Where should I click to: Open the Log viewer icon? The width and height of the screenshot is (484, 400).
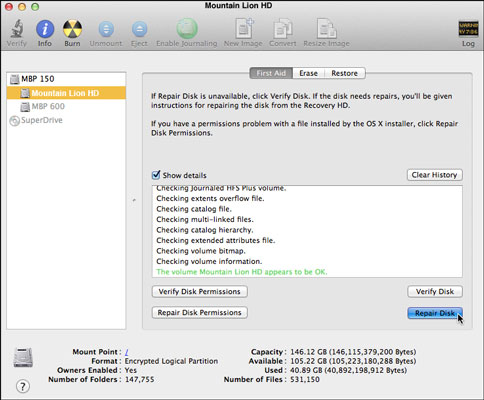tap(468, 29)
